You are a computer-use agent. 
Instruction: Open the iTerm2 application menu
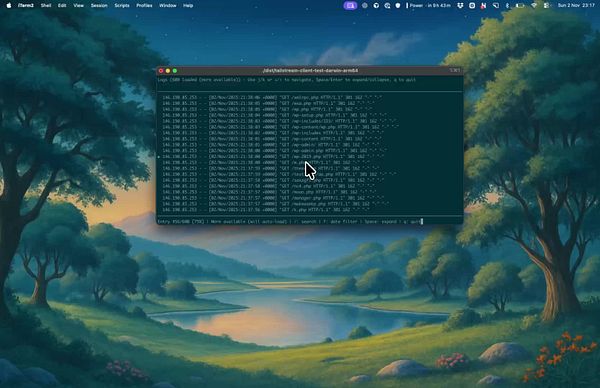(x=26, y=5)
